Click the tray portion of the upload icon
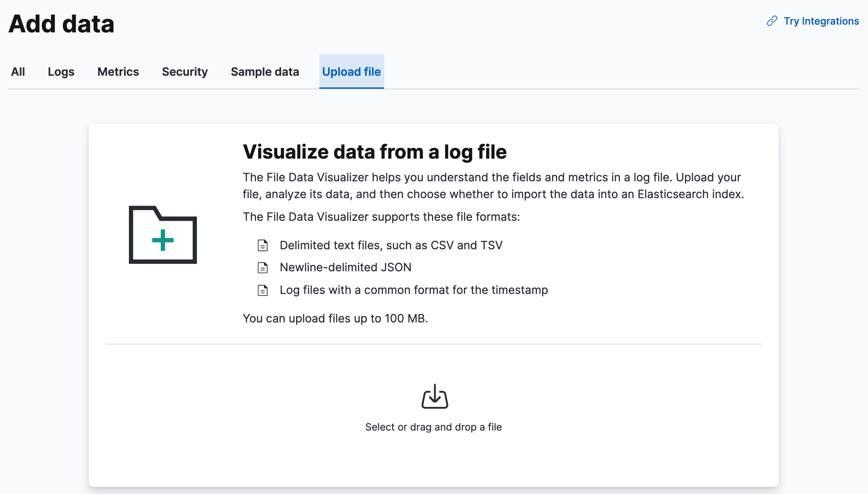Viewport: 868px width, 494px height. pyautogui.click(x=435, y=405)
